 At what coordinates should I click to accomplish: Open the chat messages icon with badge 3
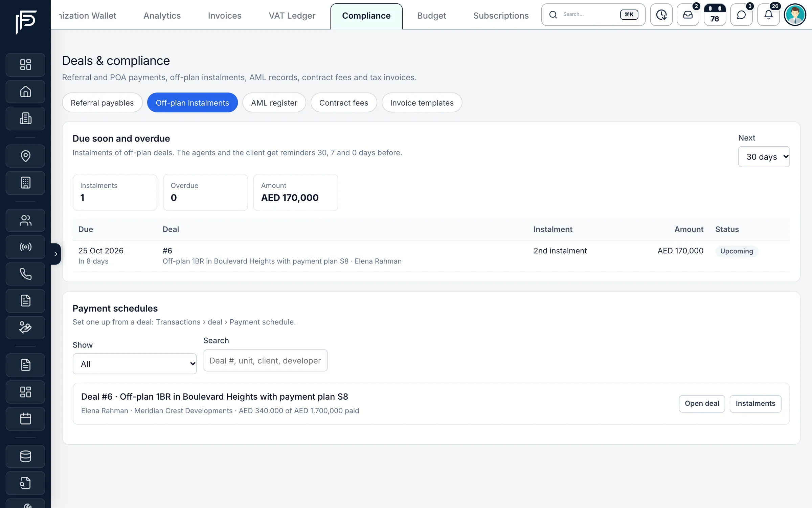tap(741, 15)
